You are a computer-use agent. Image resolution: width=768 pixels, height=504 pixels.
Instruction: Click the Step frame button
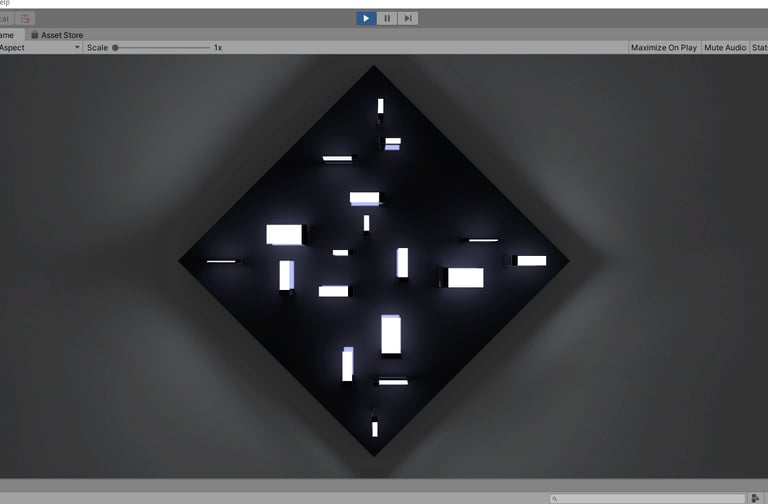(408, 19)
